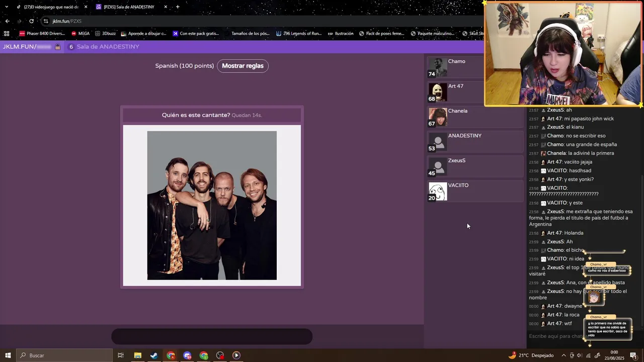Open the clock showing 0:00 23/08/2025
This screenshot has width=644, height=362.
[614, 355]
